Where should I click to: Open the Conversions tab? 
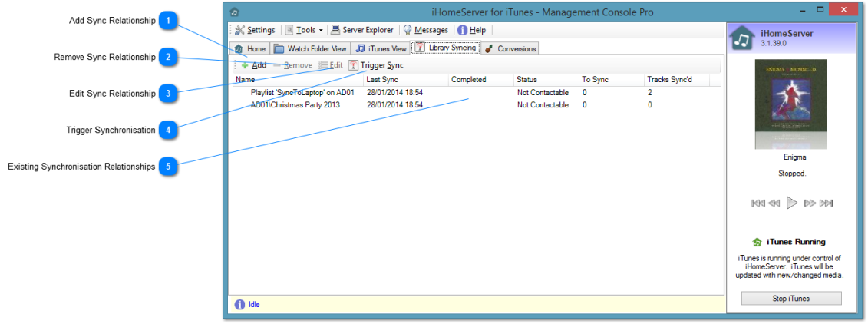(510, 48)
